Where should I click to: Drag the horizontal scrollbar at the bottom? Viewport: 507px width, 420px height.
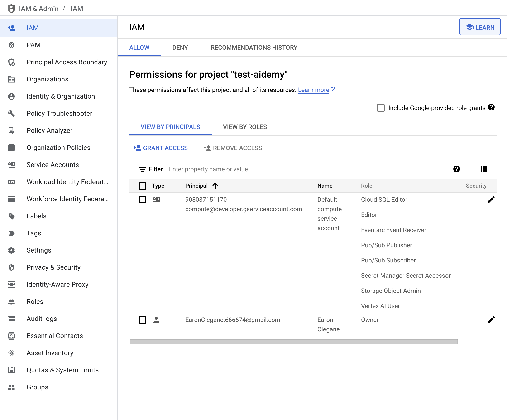(x=293, y=341)
